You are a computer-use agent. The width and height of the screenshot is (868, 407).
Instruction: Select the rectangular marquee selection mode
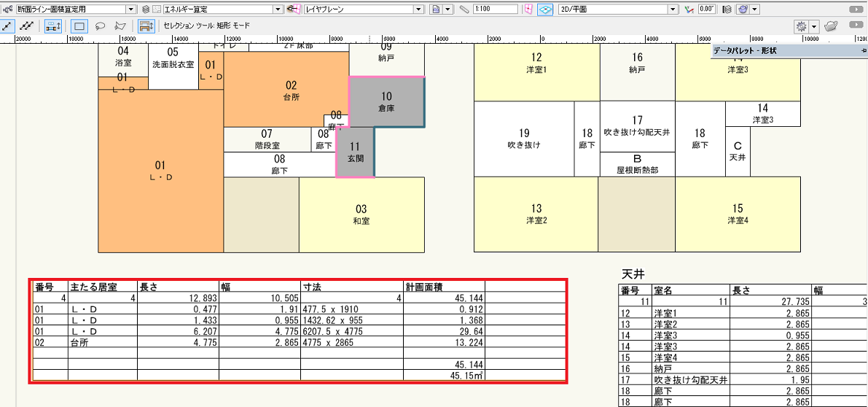pyautogui.click(x=80, y=26)
